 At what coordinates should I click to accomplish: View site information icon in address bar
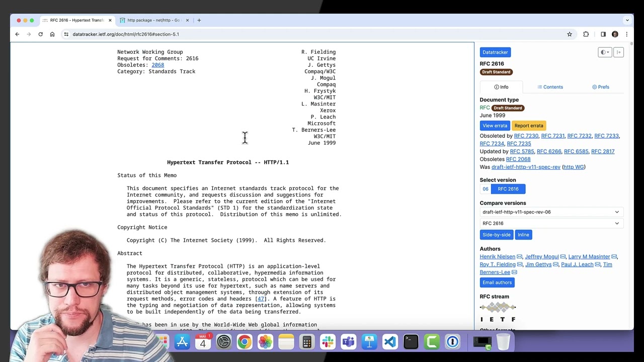coord(66,34)
